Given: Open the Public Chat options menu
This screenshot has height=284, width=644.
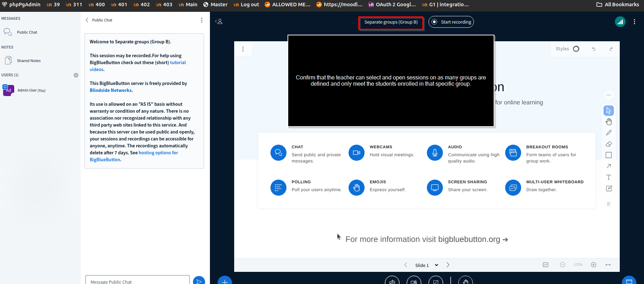Looking at the screenshot, I should tap(202, 20).
